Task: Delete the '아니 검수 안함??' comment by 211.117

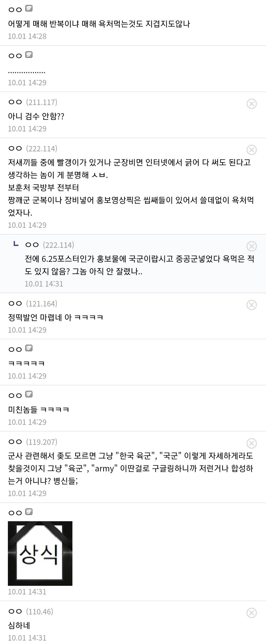Action: click(251, 104)
